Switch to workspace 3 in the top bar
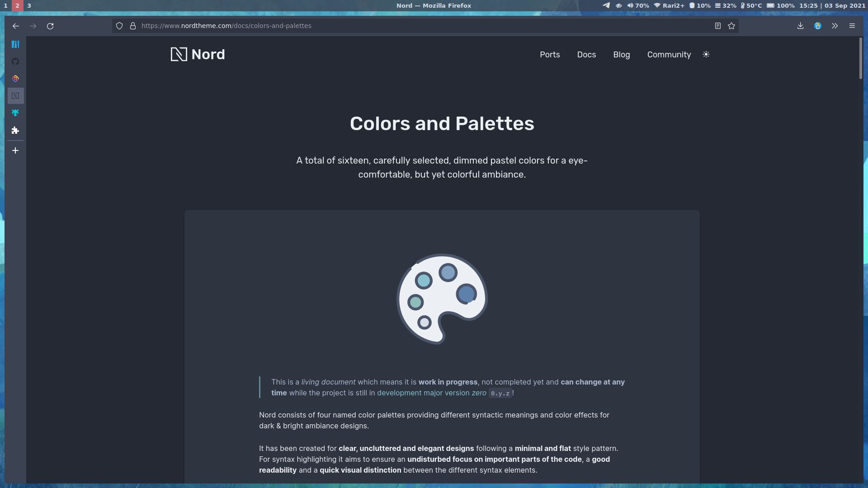Image resolution: width=868 pixels, height=488 pixels. tap(29, 5)
